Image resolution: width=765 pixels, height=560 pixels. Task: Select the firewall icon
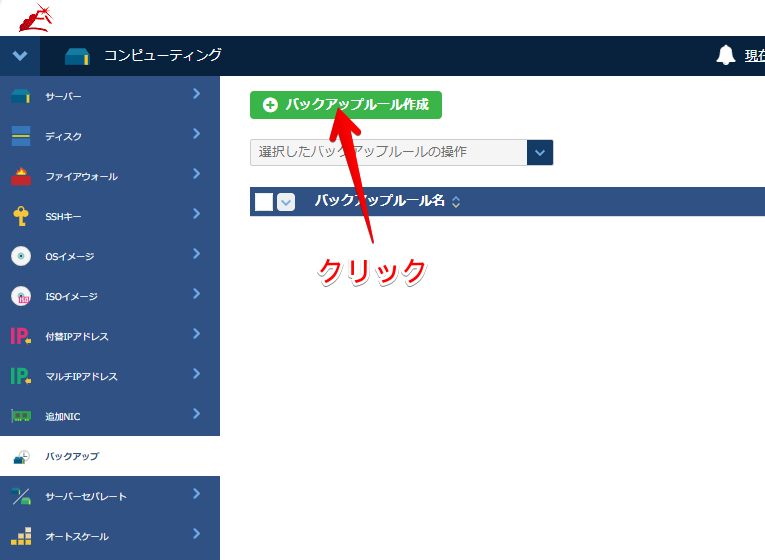click(x=21, y=177)
